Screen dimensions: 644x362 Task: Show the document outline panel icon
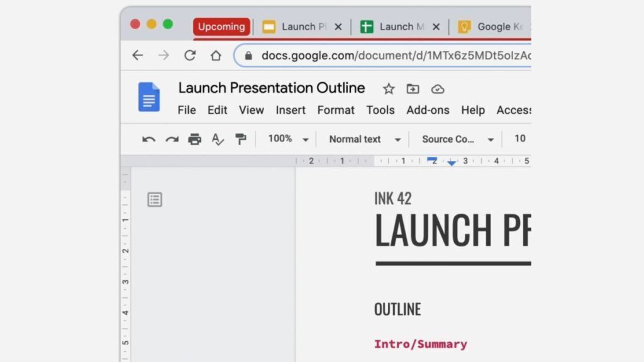click(x=155, y=200)
